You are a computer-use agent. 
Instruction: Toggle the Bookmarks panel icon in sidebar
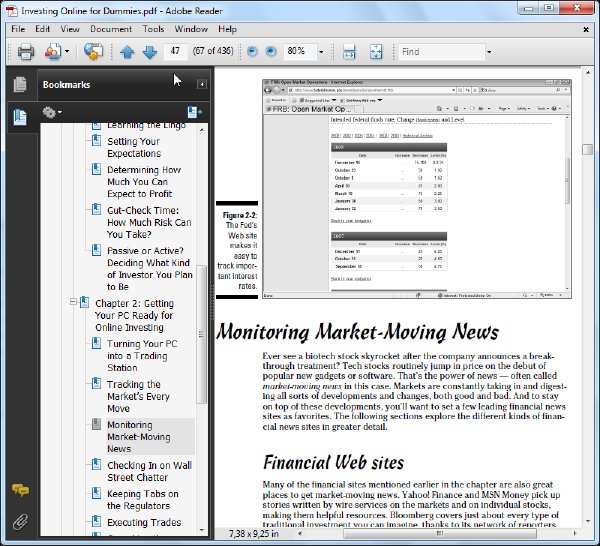20,117
